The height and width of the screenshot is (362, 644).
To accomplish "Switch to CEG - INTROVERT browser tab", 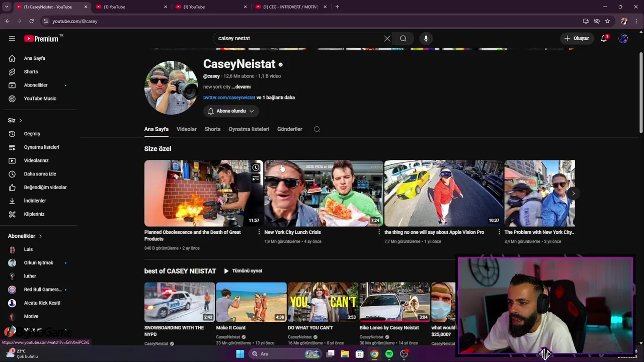I will (291, 7).
